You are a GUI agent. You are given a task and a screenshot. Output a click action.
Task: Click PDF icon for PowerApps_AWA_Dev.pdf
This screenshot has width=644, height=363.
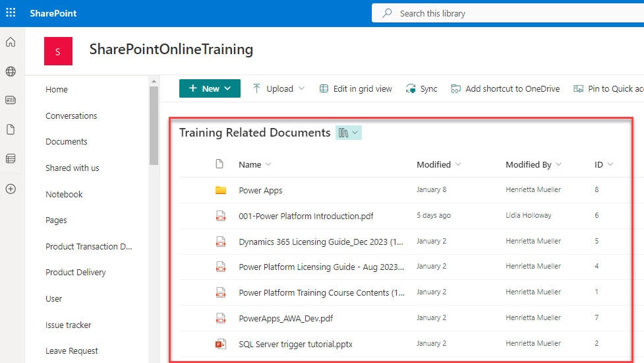pyautogui.click(x=221, y=318)
